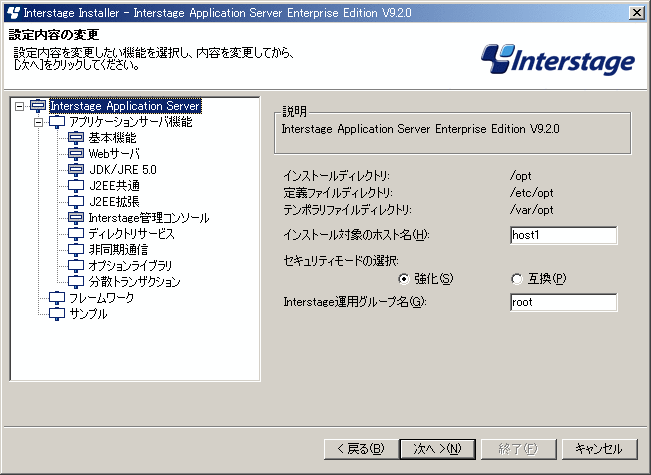651x475 pixels.
Task: Select the JDK/JRE 5.0 tree label
Action: [x=123, y=170]
